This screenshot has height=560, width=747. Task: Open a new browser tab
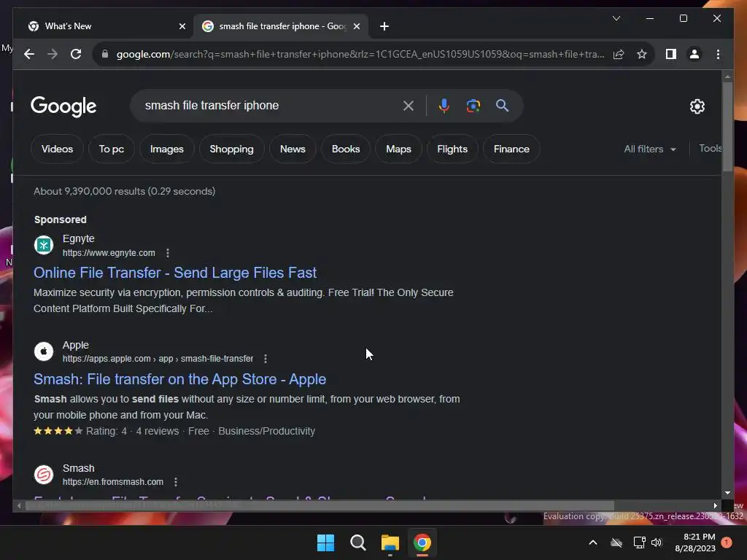(x=384, y=26)
